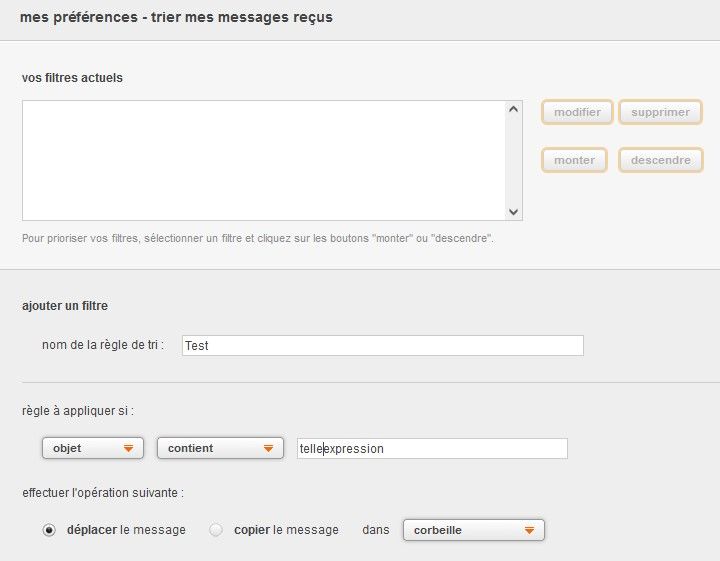The width and height of the screenshot is (720, 561).
Task: Click the scrollbar track of the filters list
Action: point(514,160)
